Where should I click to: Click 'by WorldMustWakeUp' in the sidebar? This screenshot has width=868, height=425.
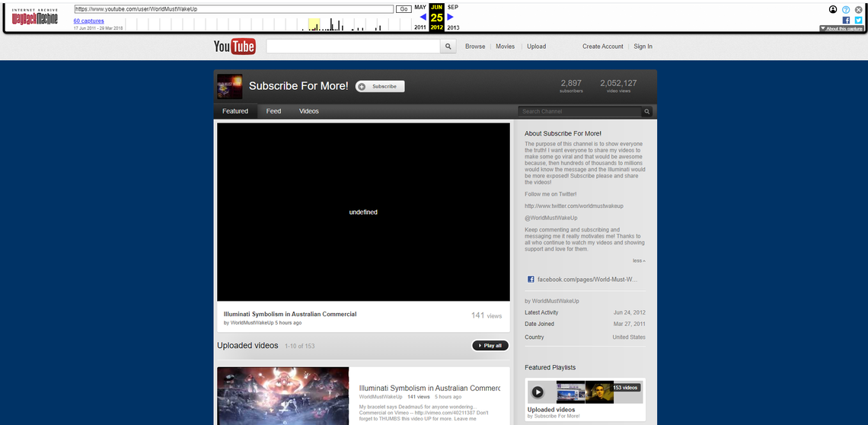551,301
